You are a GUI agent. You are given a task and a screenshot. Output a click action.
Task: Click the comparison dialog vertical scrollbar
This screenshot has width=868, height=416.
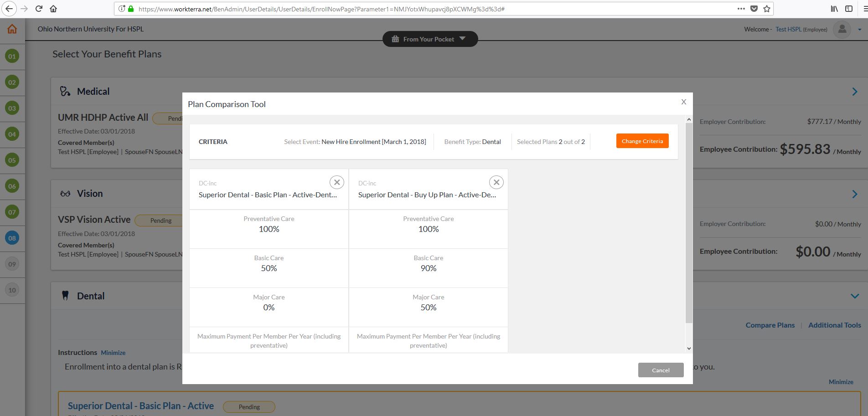click(x=689, y=223)
